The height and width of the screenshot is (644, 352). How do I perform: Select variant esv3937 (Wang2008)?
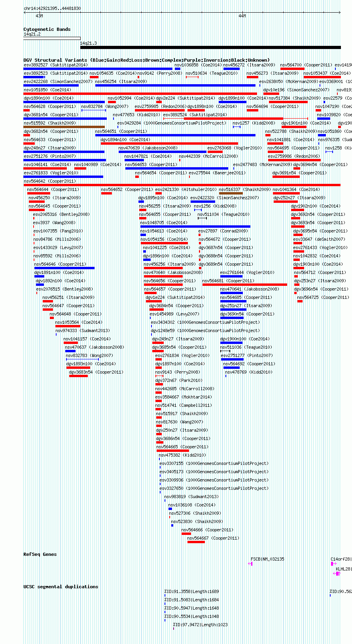coord(54,223)
